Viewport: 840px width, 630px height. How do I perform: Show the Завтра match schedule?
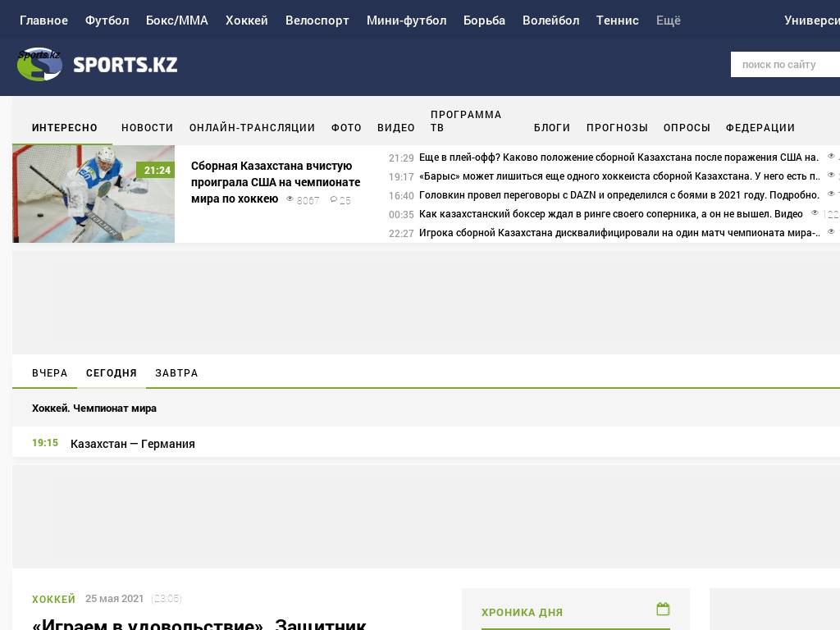tap(176, 373)
